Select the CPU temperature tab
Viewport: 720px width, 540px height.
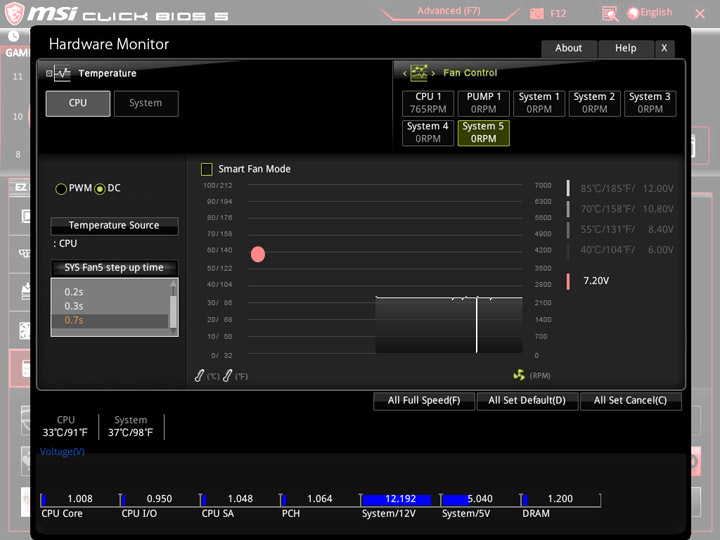coord(78,103)
